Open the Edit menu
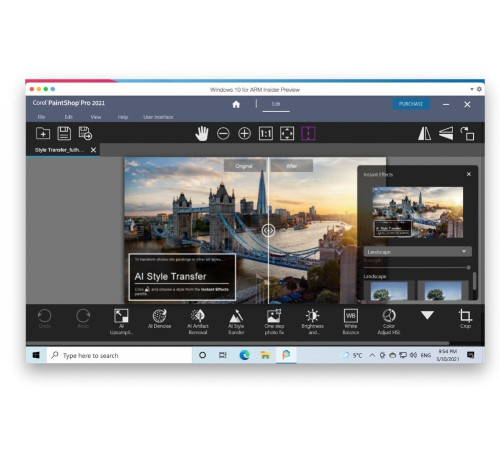This screenshot has height=450, width=500. [69, 117]
